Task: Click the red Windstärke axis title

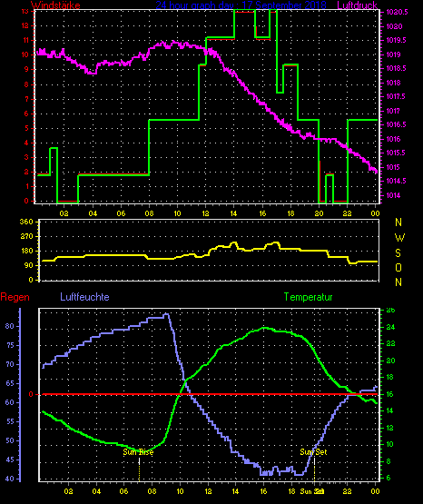Action: [x=55, y=5]
